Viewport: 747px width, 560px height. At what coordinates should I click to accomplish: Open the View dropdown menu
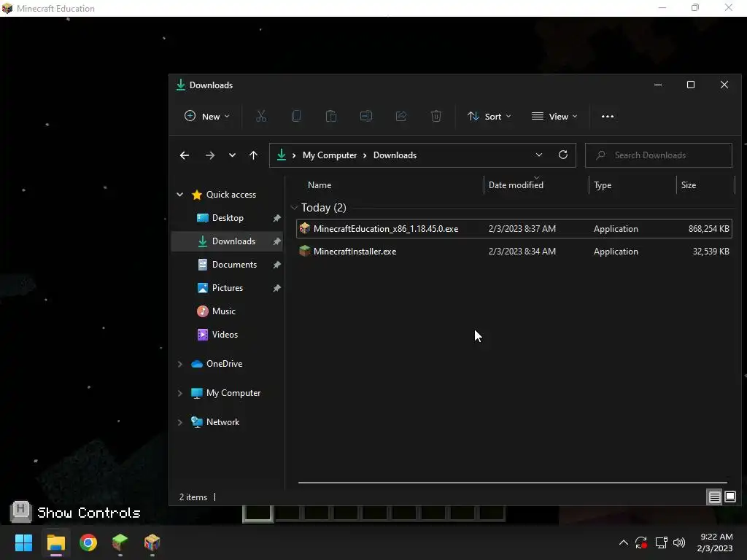554,116
